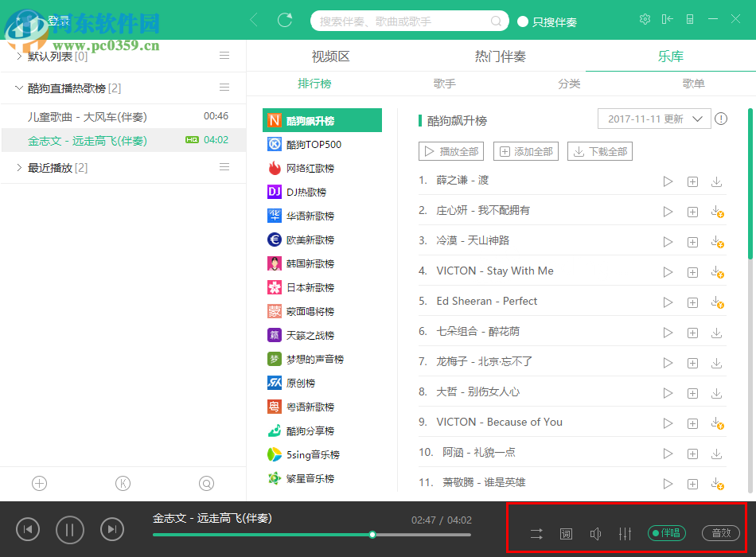Click the song progress bar slider
The image size is (756, 557).
(372, 535)
